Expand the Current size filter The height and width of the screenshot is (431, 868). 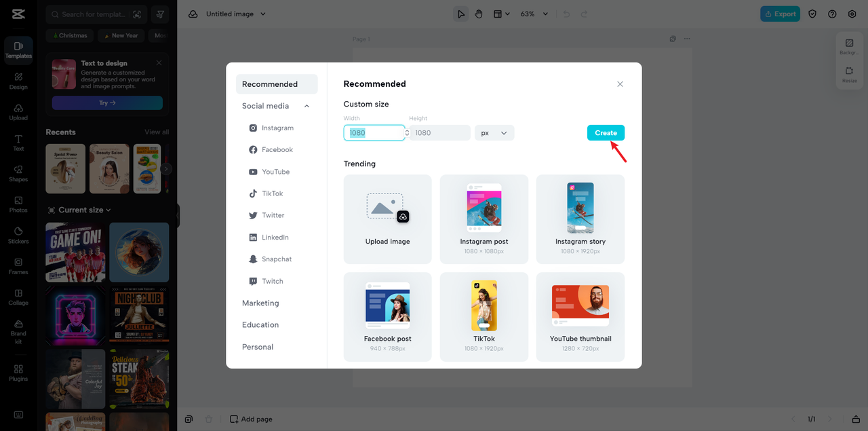point(79,210)
